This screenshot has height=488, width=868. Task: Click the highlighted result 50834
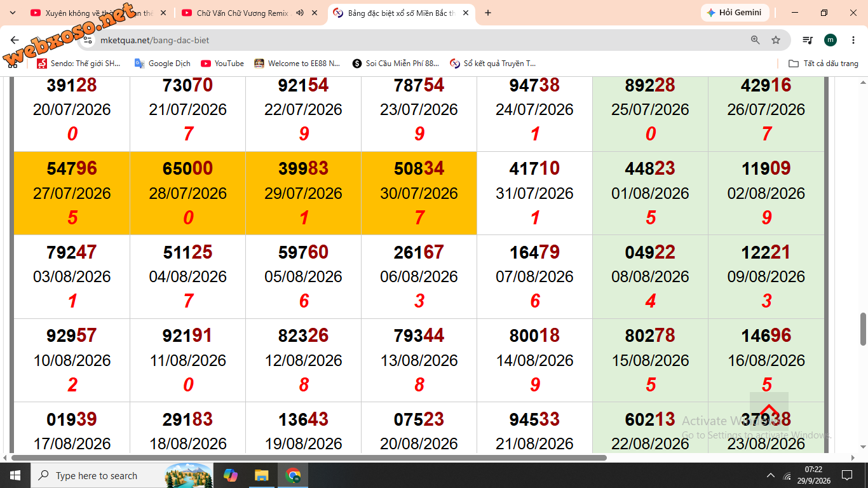click(419, 168)
